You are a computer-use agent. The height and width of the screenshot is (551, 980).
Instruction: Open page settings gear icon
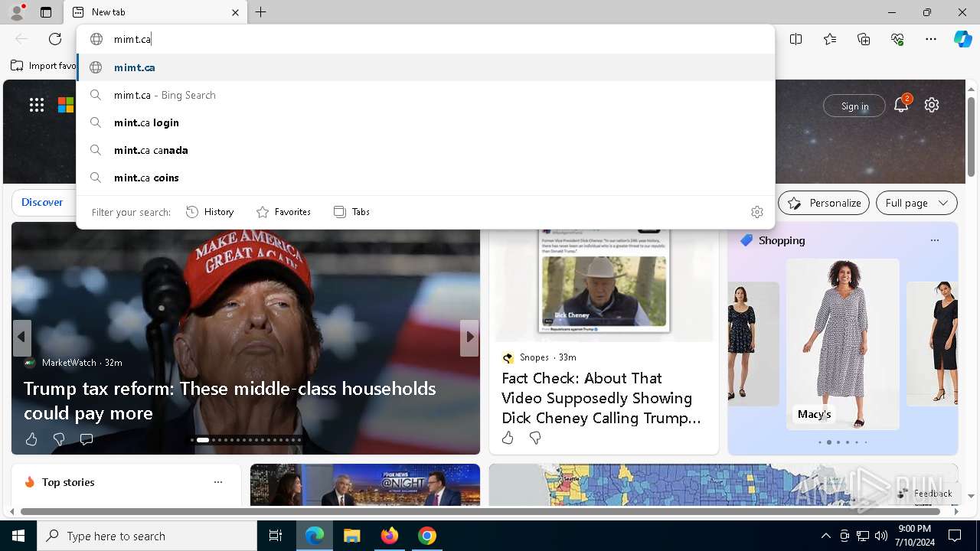pyautogui.click(x=932, y=105)
